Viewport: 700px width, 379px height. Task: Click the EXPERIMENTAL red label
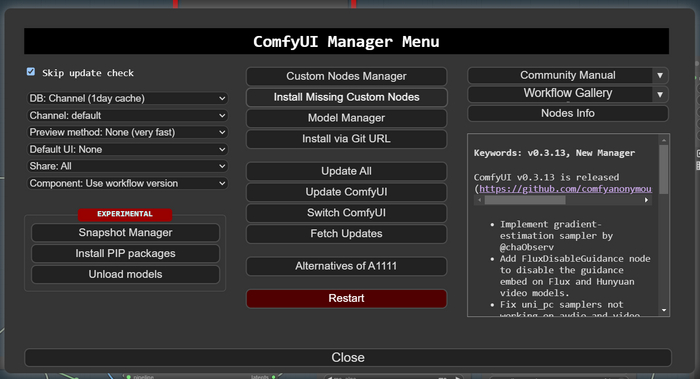(x=125, y=214)
